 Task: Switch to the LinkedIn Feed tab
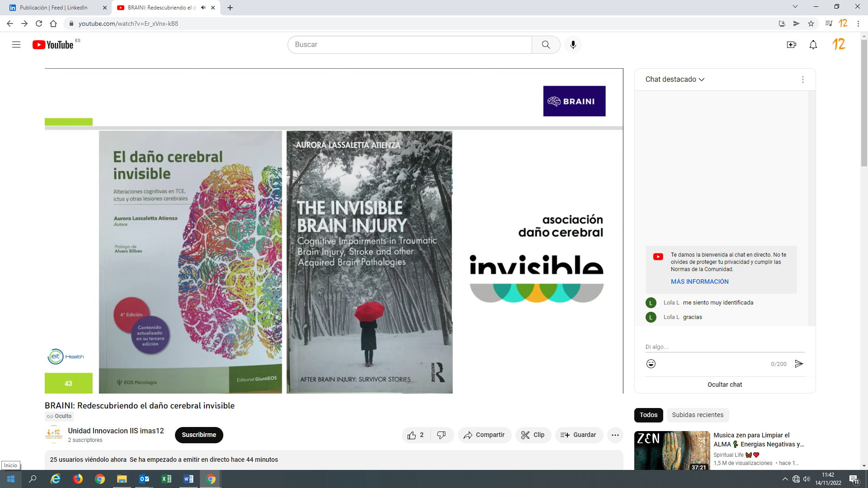pos(53,8)
